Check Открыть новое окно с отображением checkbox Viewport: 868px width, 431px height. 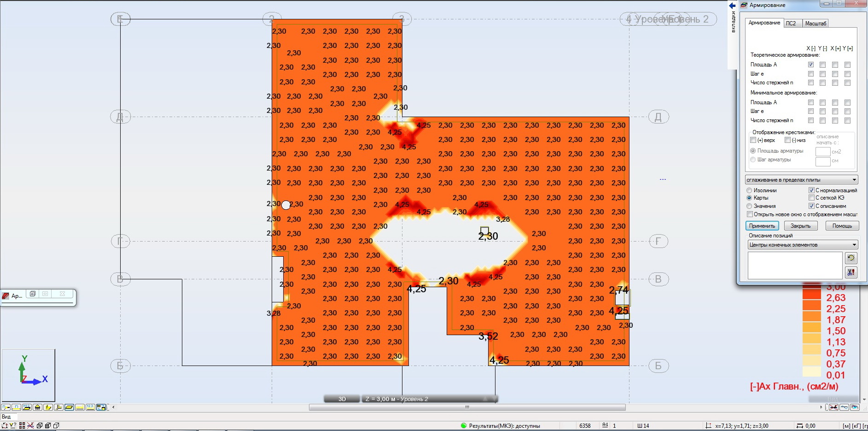(750, 214)
